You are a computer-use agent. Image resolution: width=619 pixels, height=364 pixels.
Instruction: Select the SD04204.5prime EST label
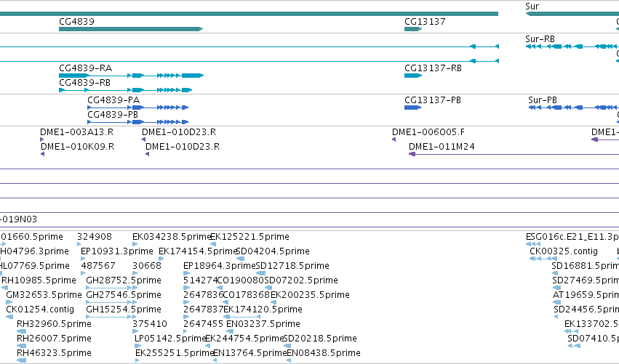pyautogui.click(x=273, y=251)
